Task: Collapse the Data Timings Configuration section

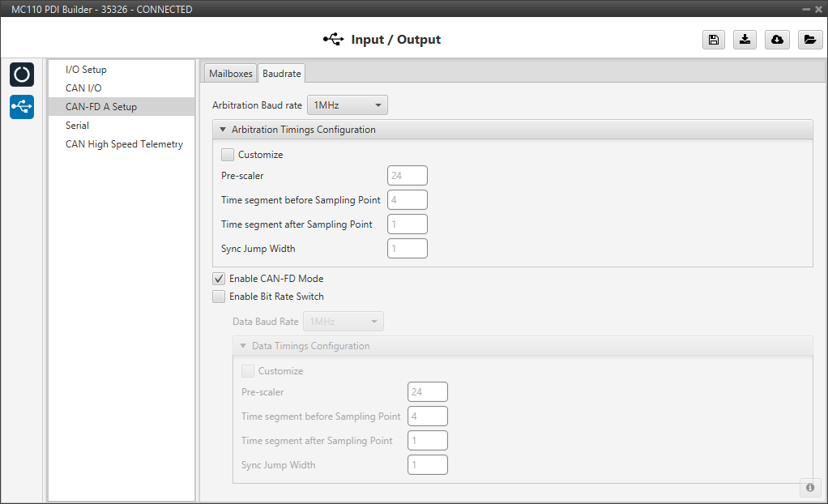Action: [x=243, y=346]
